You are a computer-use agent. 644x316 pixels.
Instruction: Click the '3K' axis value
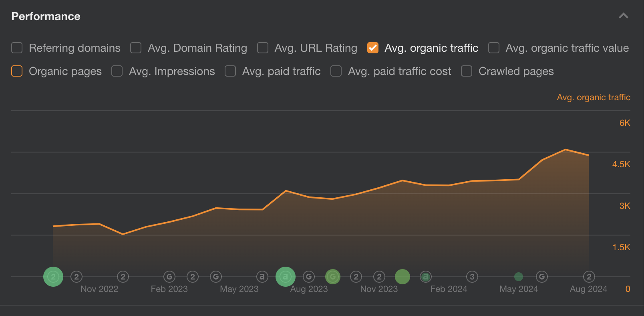[x=625, y=206]
